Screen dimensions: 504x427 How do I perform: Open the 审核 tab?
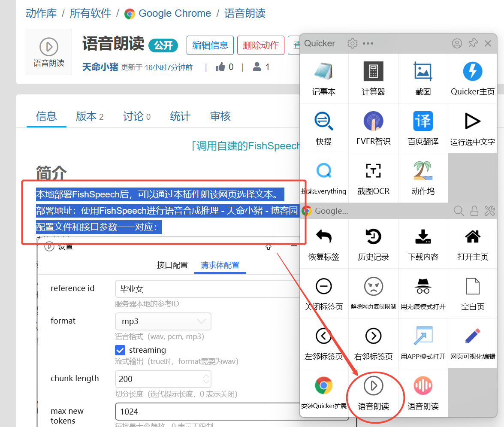[220, 116]
